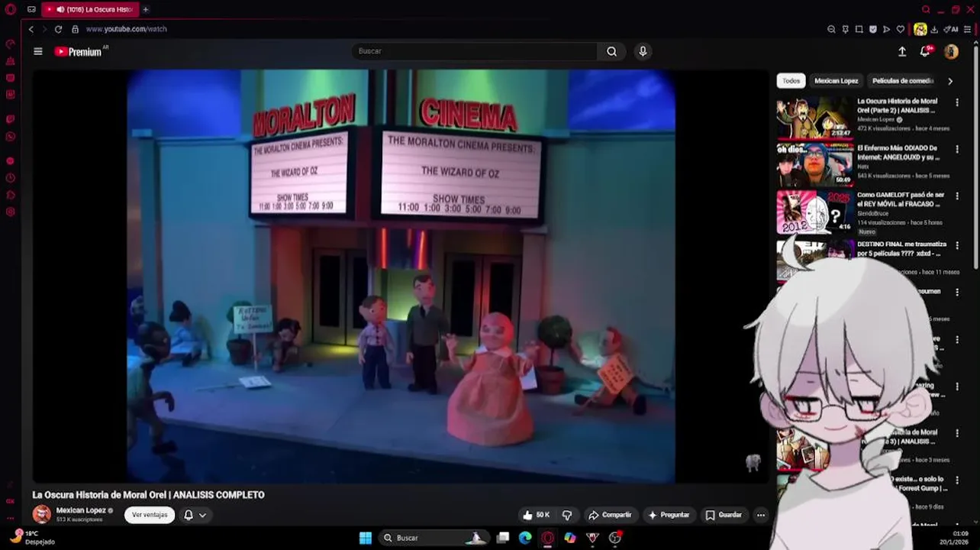Open the send-arrow flow icon in toolbar
This screenshot has width=980, height=550.
click(886, 29)
